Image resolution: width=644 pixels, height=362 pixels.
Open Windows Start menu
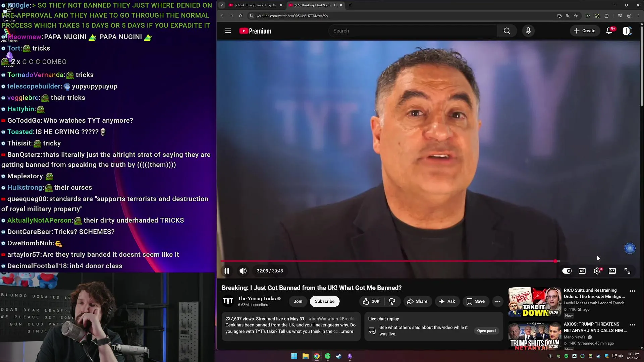[x=294, y=356]
